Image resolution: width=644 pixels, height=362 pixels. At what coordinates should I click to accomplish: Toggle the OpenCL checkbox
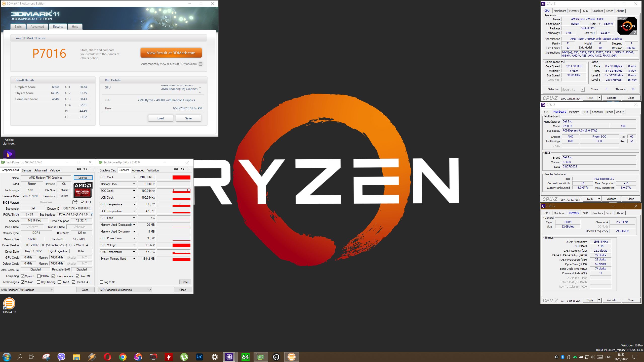(x=23, y=276)
